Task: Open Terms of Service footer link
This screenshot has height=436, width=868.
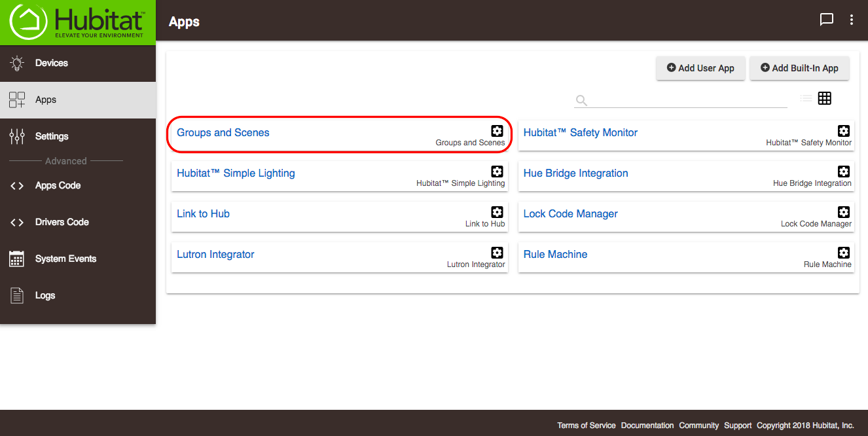Action: tap(587, 426)
